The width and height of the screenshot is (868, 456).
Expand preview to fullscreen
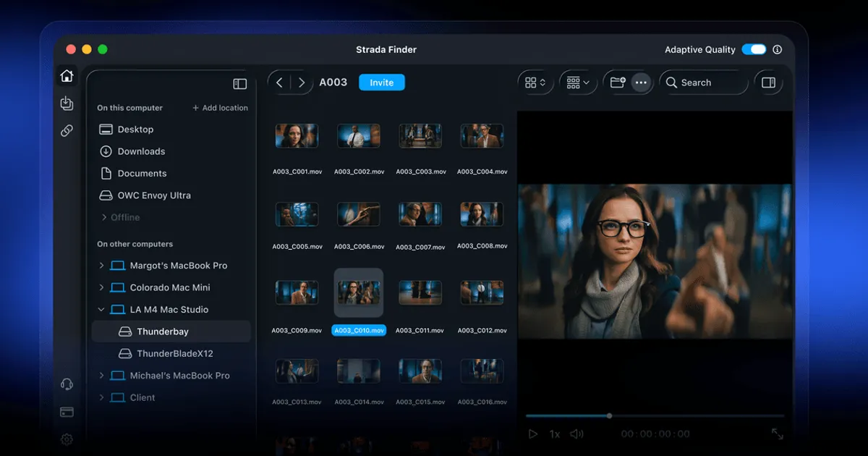click(x=778, y=434)
